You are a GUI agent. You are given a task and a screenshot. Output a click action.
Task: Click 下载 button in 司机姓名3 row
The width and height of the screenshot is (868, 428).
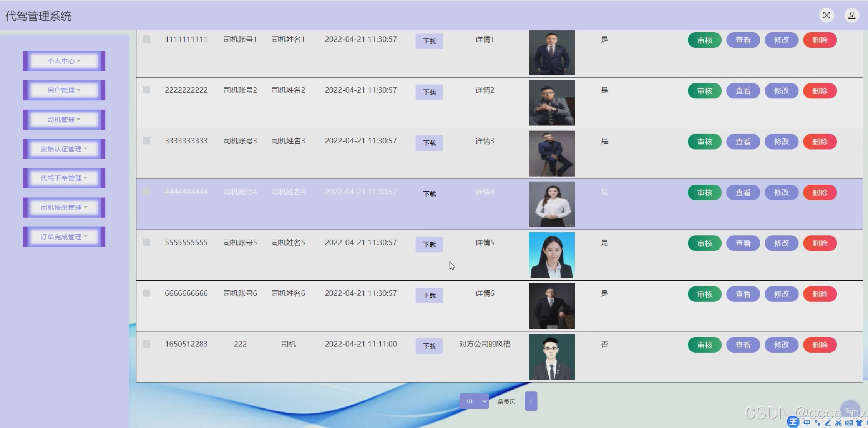tap(429, 143)
